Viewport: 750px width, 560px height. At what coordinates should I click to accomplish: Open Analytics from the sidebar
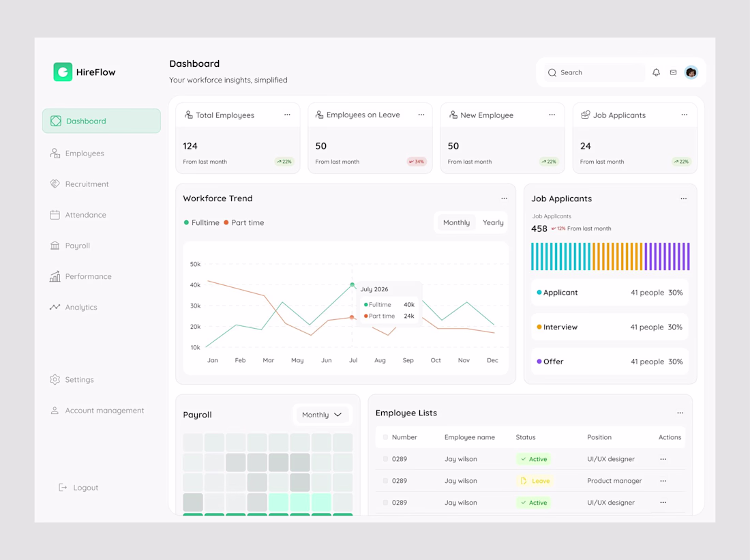coord(81,307)
